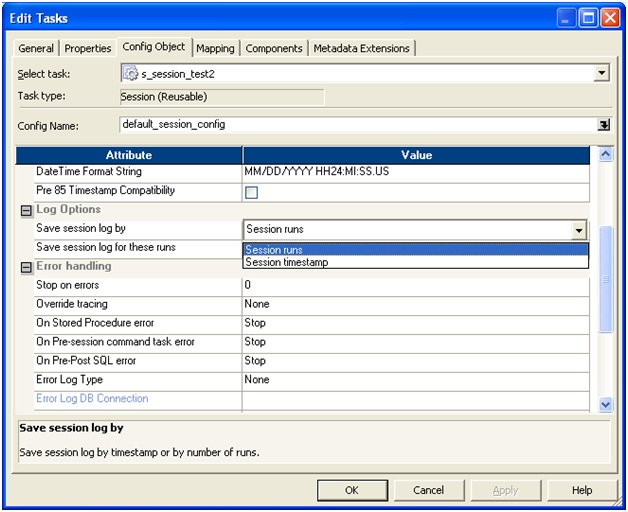Click the vertical scrollbar thumb of the grid

click(605, 279)
